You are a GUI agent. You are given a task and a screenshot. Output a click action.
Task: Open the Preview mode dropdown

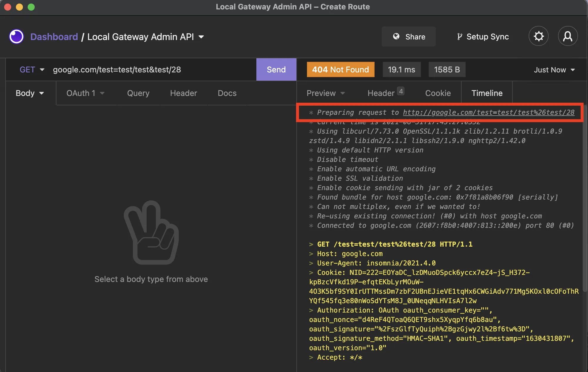pos(325,93)
